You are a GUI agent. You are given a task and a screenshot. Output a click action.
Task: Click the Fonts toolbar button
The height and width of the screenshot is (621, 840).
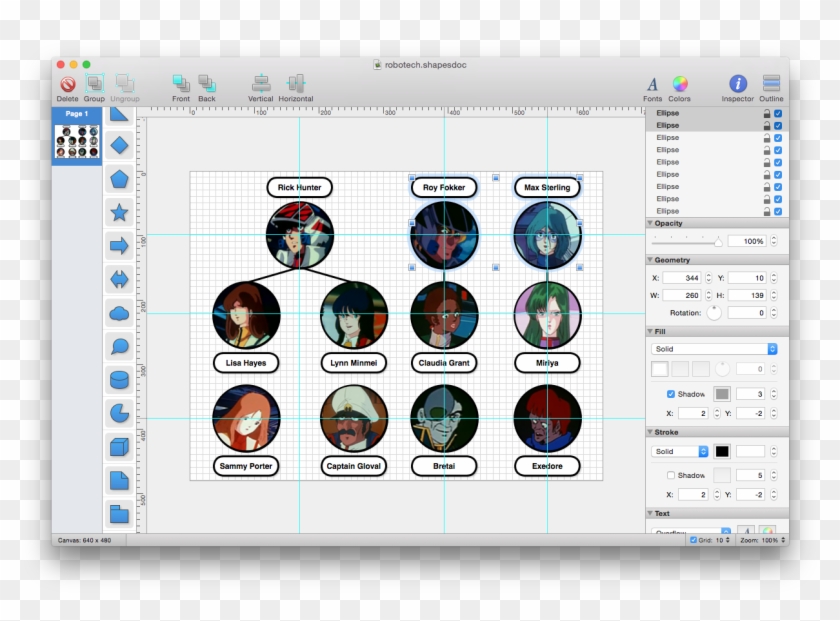[x=652, y=85]
